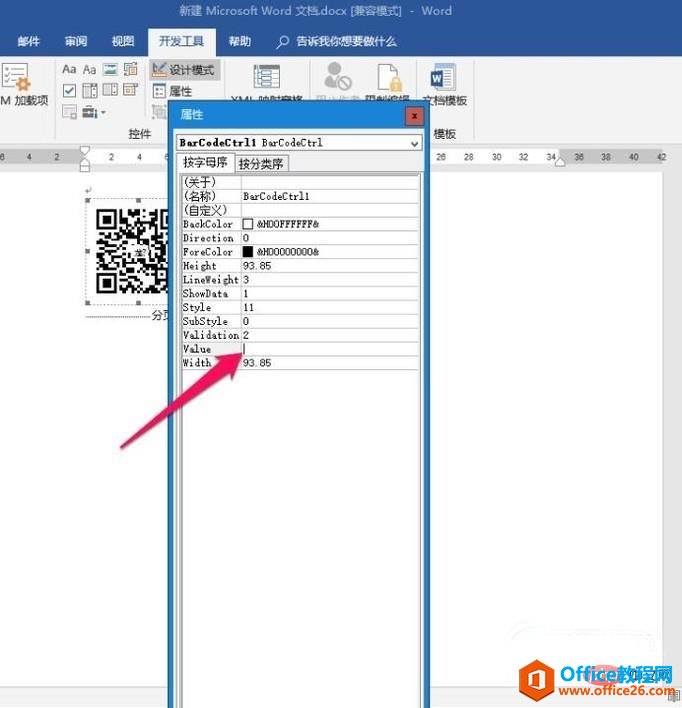Insert a Check Box content control

click(69, 91)
